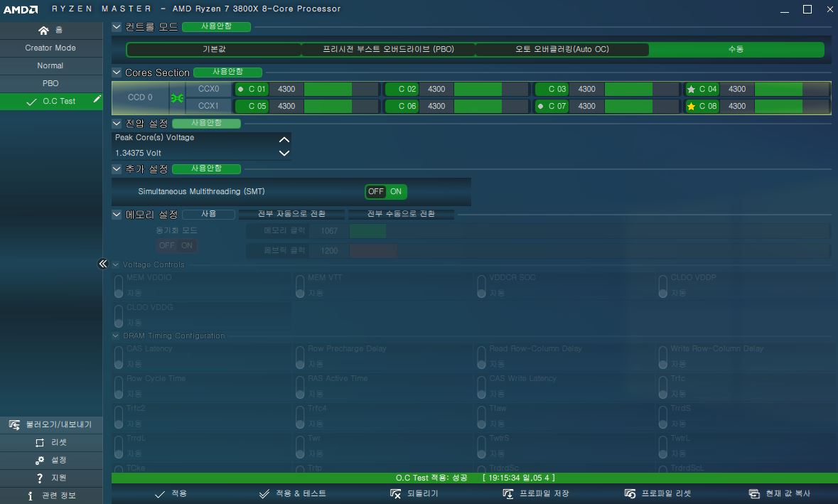This screenshot has height=504, width=838.
Task: Select Creator Mode profile
Action: pyautogui.click(x=50, y=48)
